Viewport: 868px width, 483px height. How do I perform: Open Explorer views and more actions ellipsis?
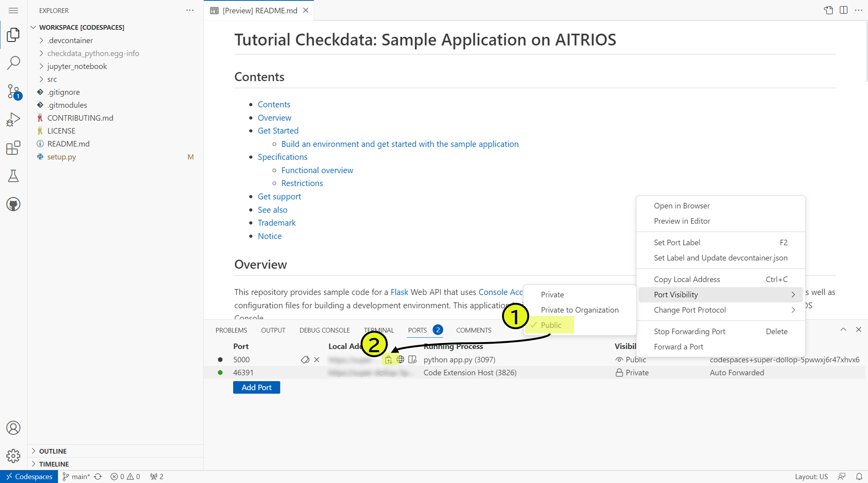tap(190, 10)
